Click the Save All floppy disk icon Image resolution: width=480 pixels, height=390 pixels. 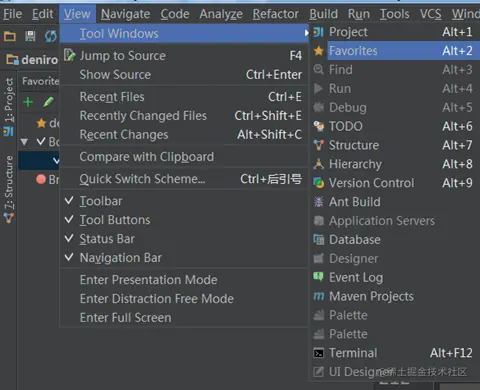(30, 36)
